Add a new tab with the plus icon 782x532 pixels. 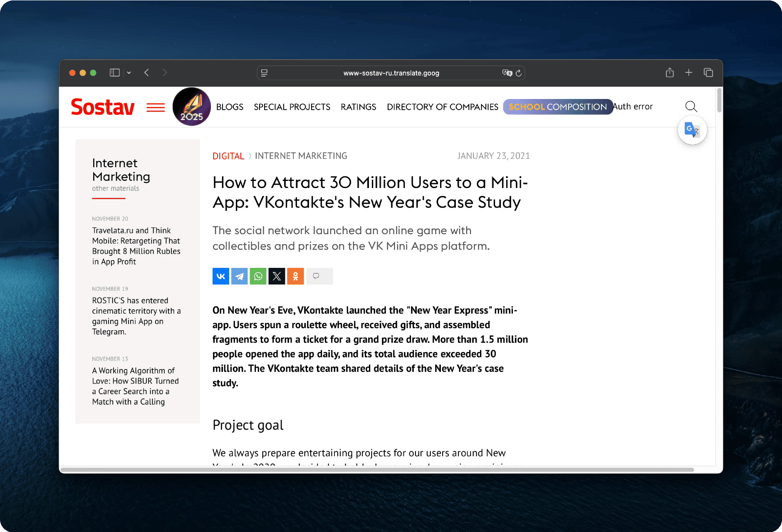click(x=689, y=72)
